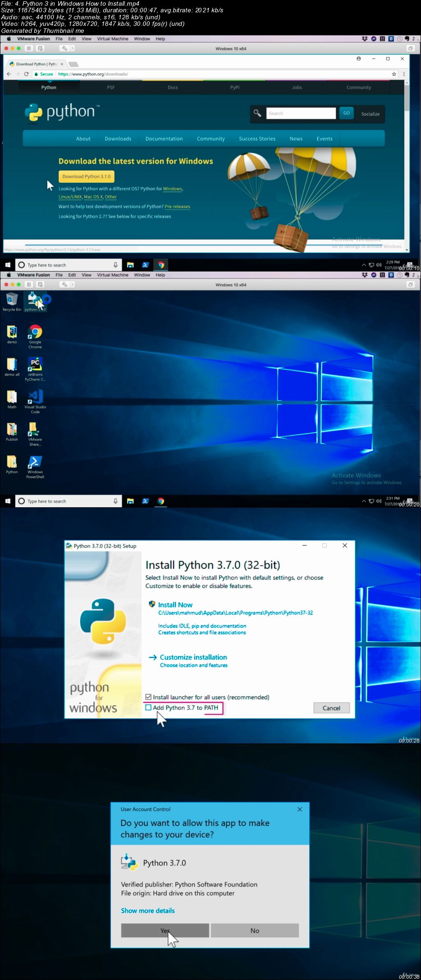Open Success Stories in python.org navigation

(x=257, y=139)
